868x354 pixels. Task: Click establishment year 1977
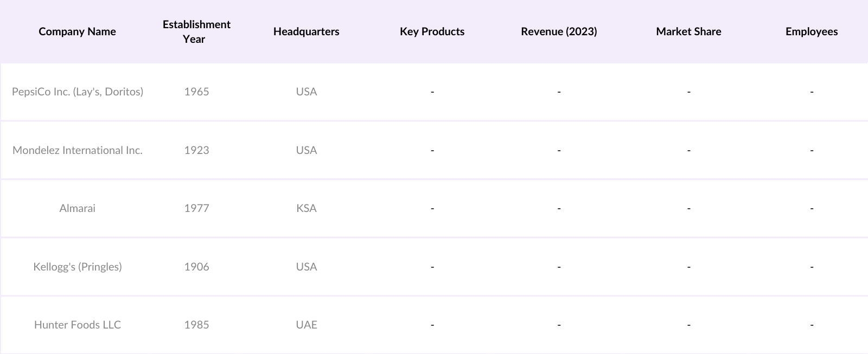pos(196,208)
